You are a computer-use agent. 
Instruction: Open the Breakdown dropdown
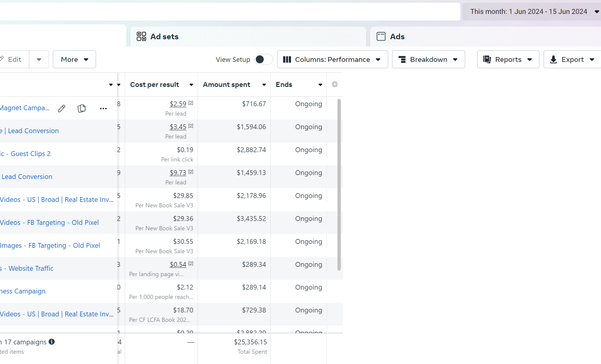tap(428, 59)
